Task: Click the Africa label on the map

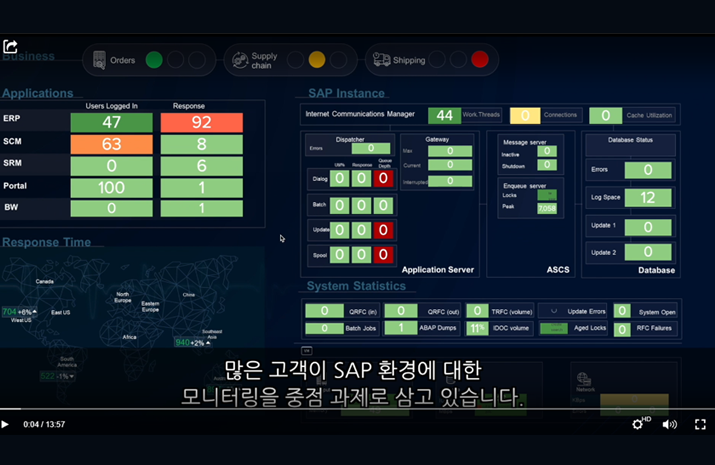Action: point(130,337)
